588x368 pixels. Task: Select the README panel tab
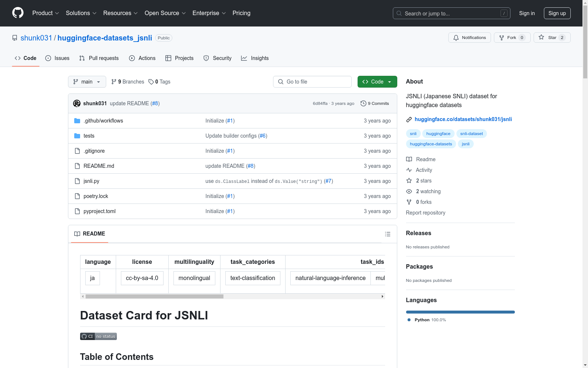[90, 234]
